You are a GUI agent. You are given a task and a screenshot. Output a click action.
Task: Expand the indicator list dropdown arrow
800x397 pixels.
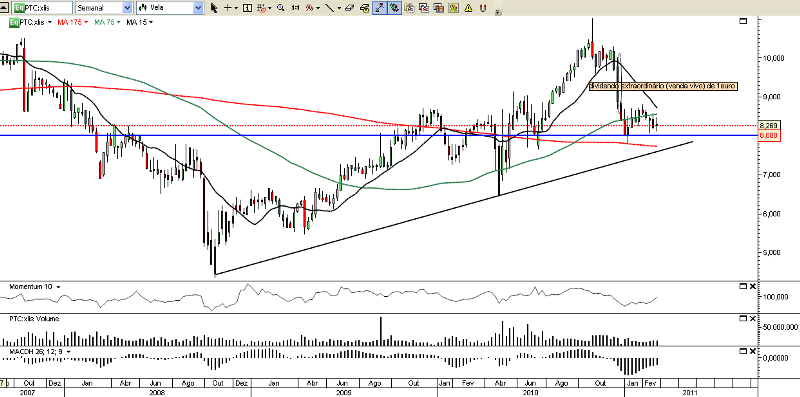point(318,8)
